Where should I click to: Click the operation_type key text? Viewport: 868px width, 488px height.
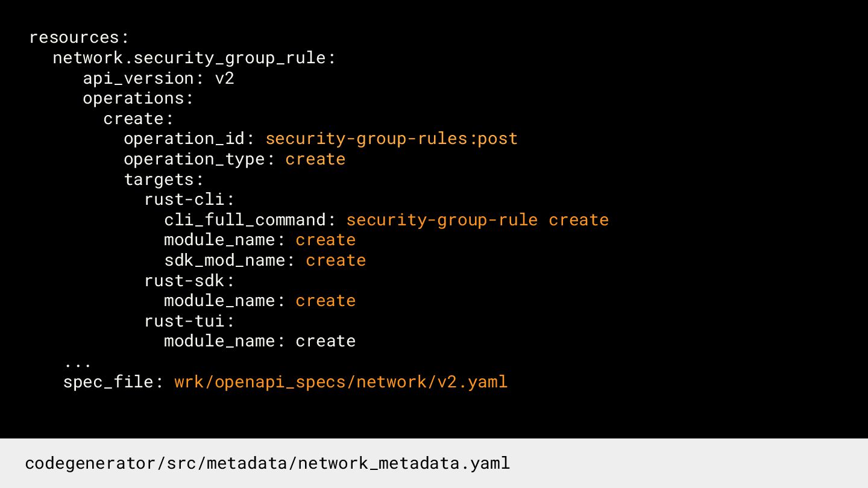tap(195, 159)
